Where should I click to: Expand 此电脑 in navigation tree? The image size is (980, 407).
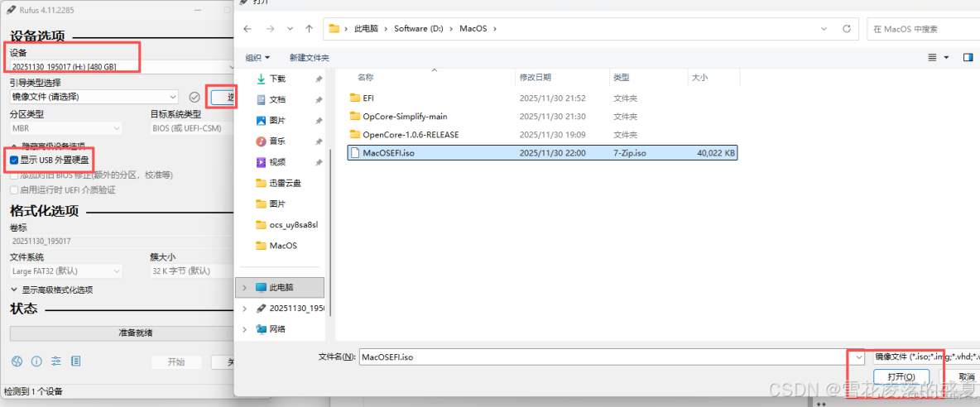pyautogui.click(x=244, y=287)
